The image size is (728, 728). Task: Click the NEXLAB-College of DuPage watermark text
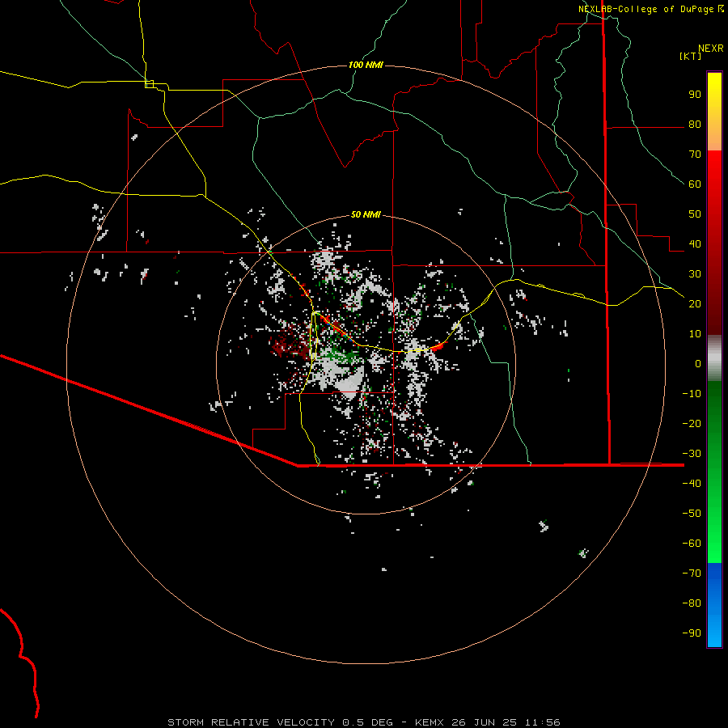click(x=645, y=9)
